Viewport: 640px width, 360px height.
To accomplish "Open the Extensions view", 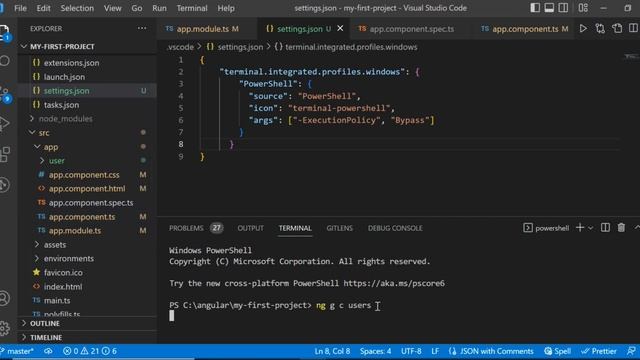I will pos(4,154).
